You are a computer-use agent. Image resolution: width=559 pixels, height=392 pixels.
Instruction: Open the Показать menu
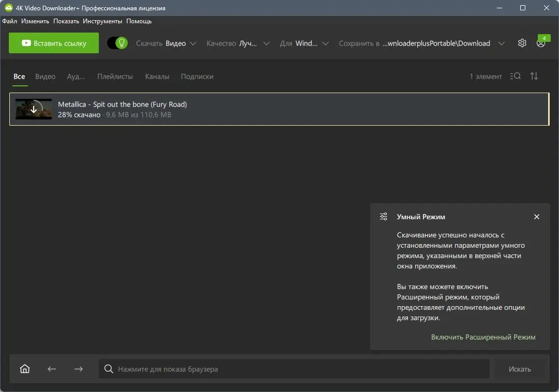[66, 21]
